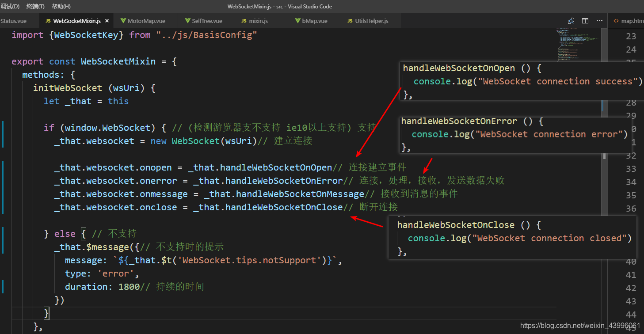Click the HTML icon on map.htm tab
The width and height of the screenshot is (644, 334).
[x=616, y=21]
